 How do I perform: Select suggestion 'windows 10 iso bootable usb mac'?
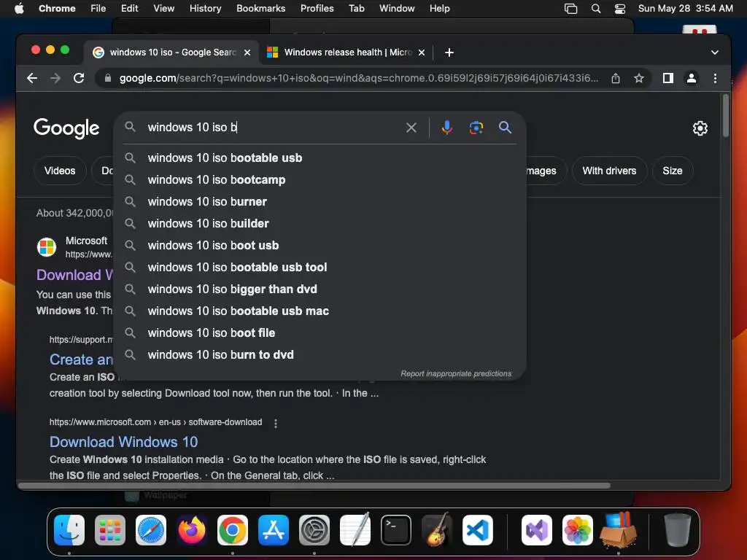pyautogui.click(x=320, y=311)
